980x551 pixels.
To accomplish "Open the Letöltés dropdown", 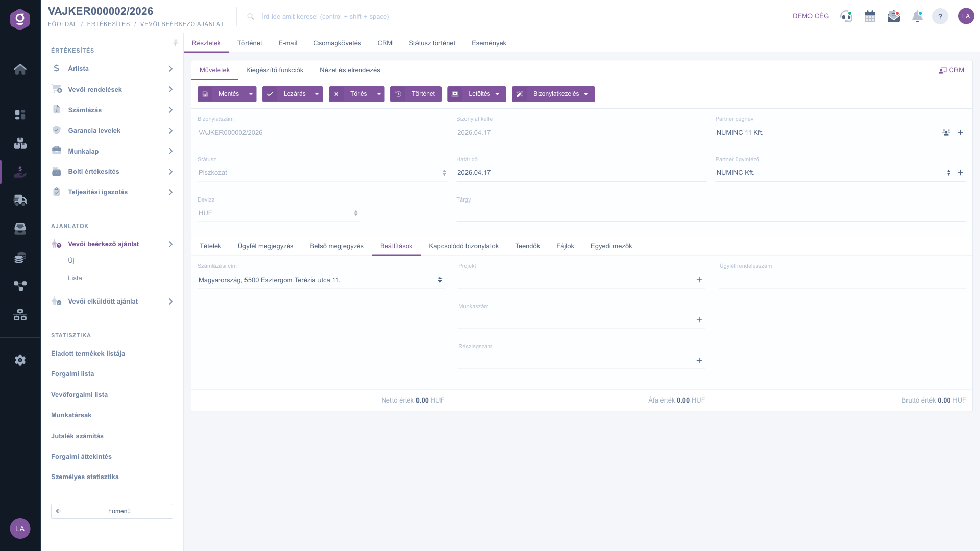I will pyautogui.click(x=477, y=94).
